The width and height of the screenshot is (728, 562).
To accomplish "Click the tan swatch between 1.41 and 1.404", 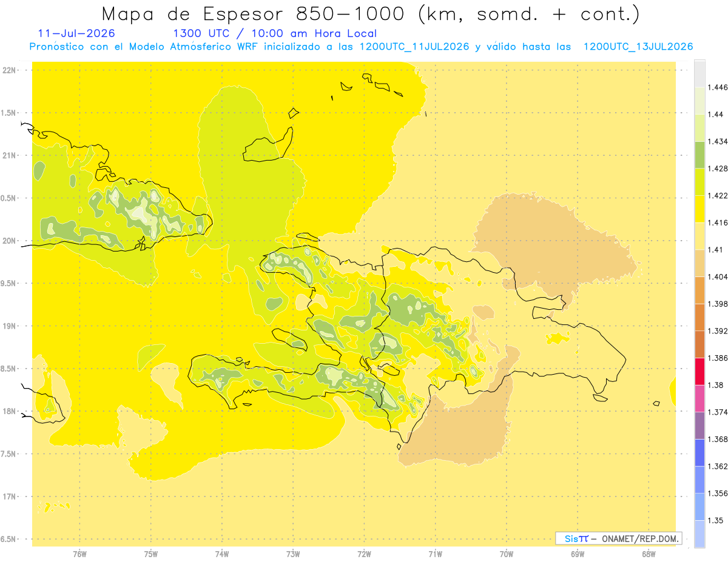I will (x=699, y=263).
